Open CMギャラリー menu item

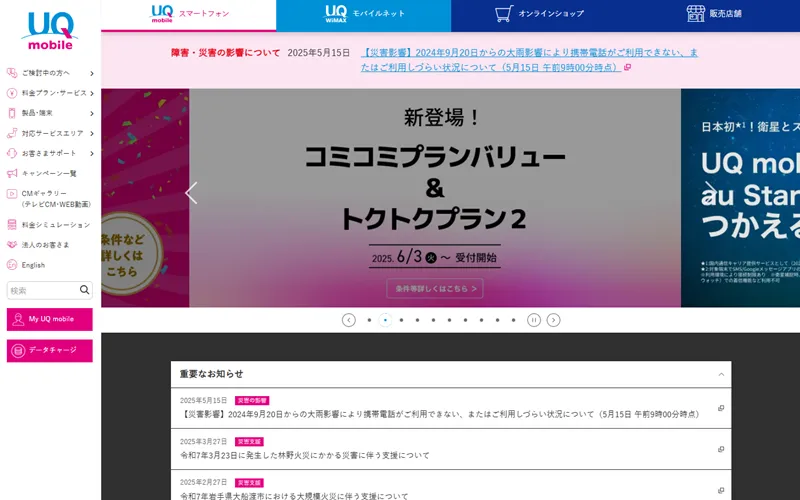[49, 198]
